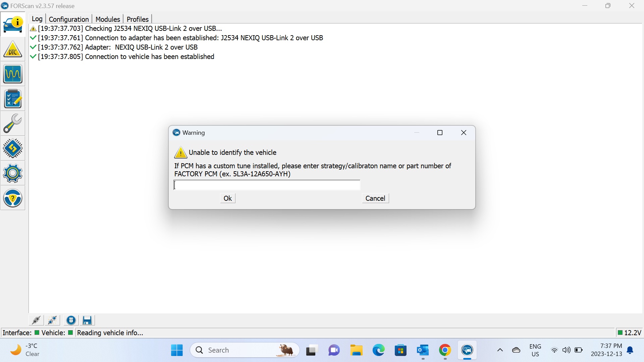Switch to the Profiles tab

138,19
